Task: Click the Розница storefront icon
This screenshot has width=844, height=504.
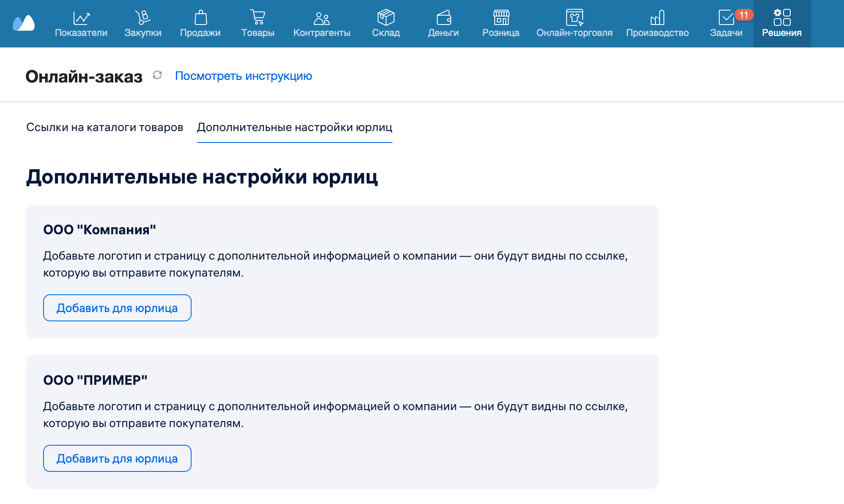Action: (501, 17)
